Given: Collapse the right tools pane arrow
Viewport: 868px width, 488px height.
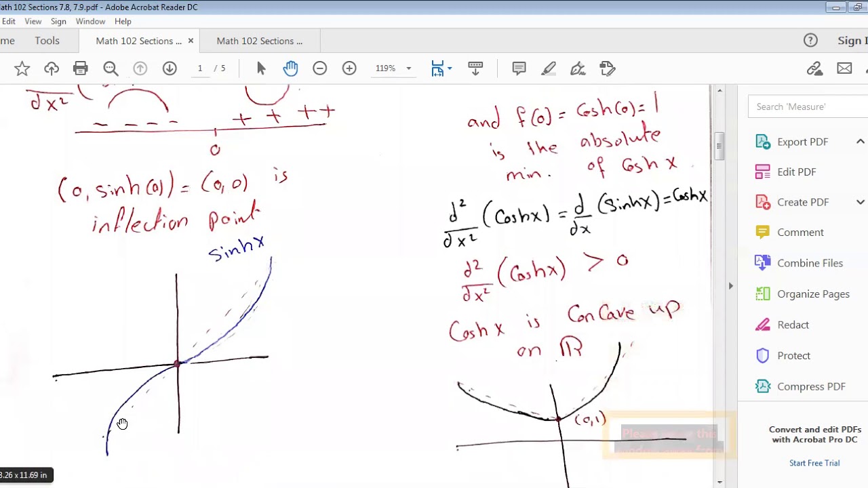Looking at the screenshot, I should [x=730, y=286].
